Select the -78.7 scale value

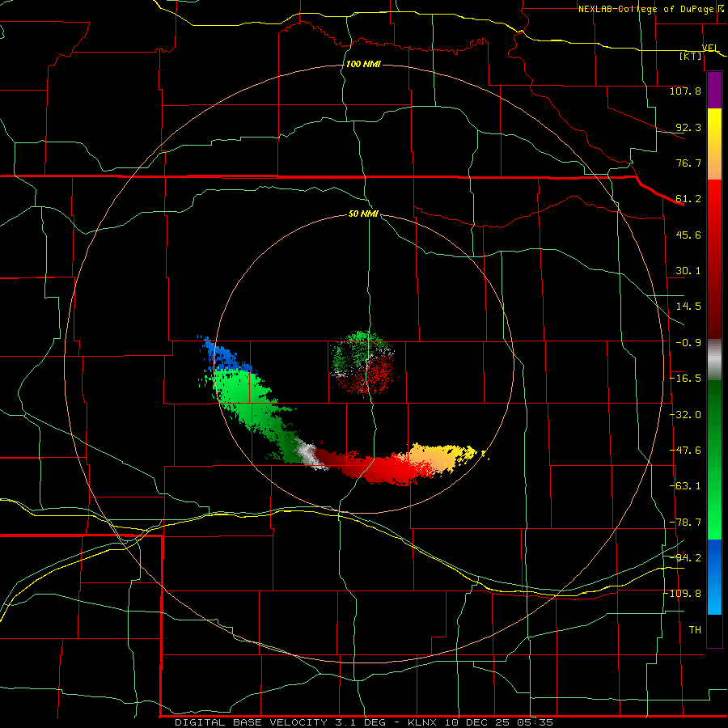[x=685, y=523]
